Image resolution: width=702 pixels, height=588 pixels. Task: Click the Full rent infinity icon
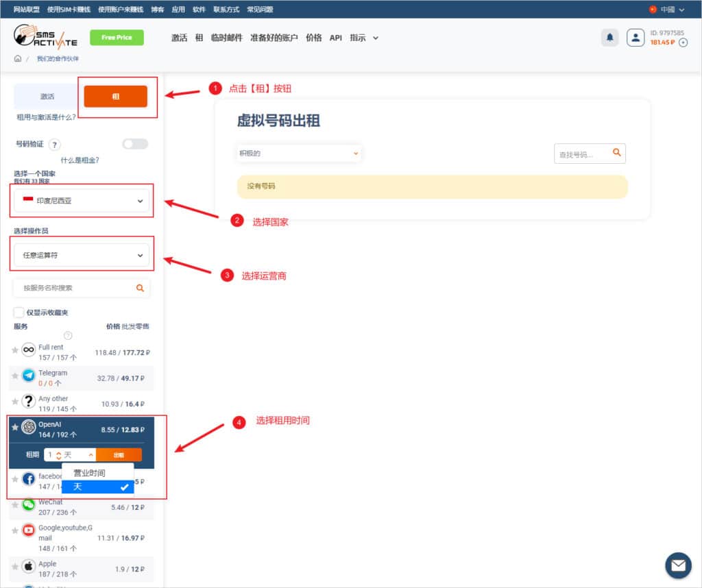(29, 350)
